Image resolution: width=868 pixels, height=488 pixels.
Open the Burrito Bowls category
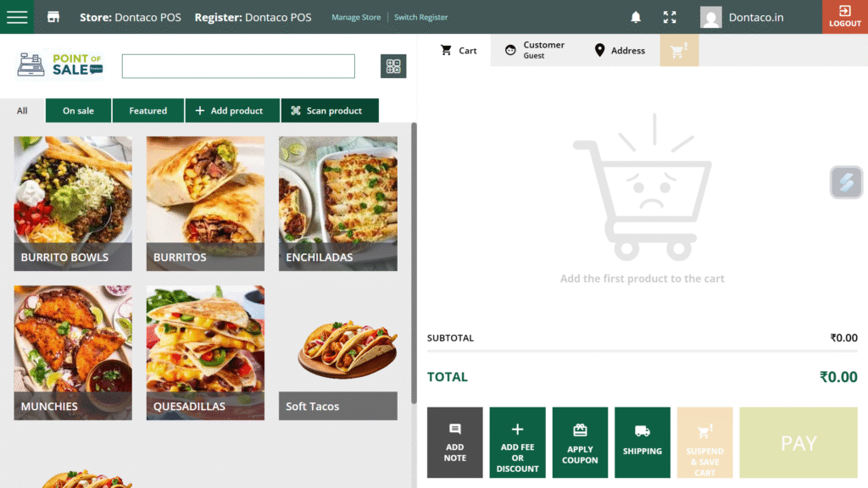point(73,203)
